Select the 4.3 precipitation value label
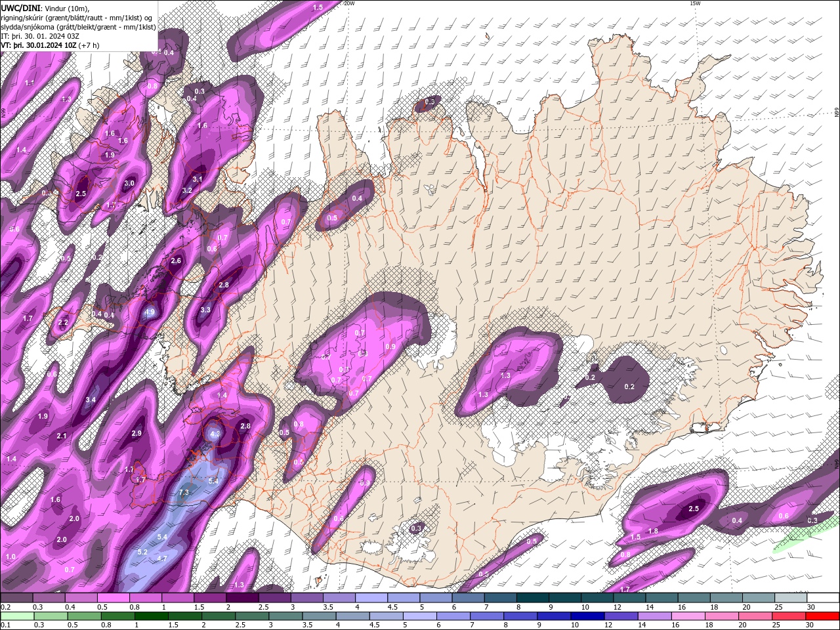This screenshot has height=630, width=840. pyautogui.click(x=215, y=434)
